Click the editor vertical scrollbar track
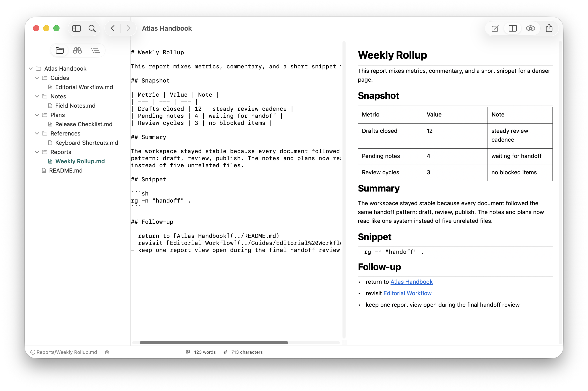Image resolution: width=588 pixels, height=391 pixels. point(344,190)
